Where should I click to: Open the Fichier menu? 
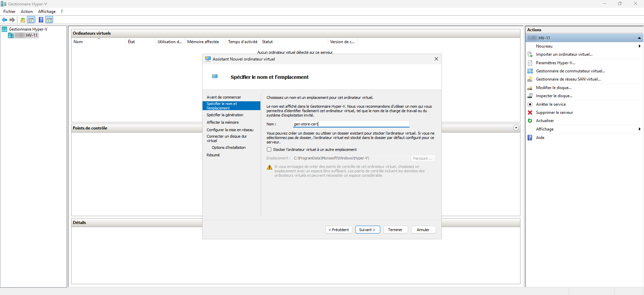click(10, 12)
